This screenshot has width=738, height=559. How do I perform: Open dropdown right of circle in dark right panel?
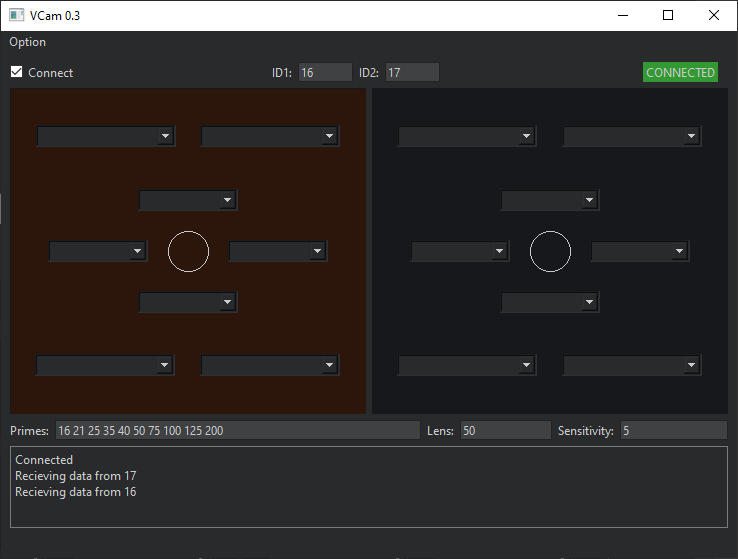pyautogui.click(x=640, y=251)
